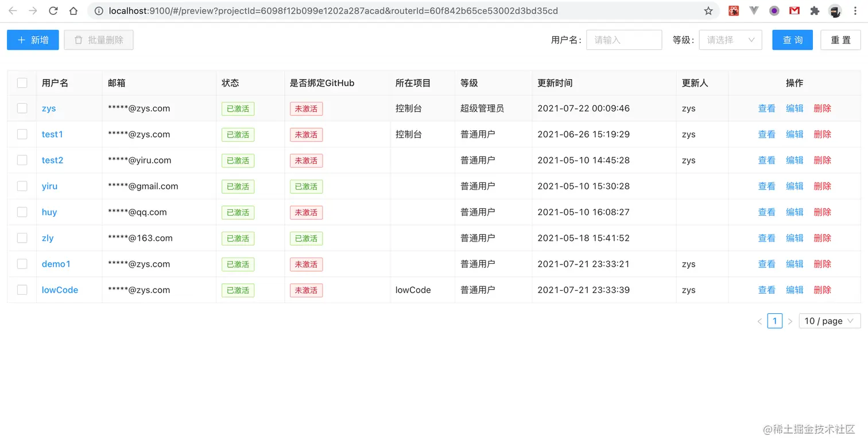868x448 pixels.
Task: Bookmark this page with the star icon
Action: [708, 11]
